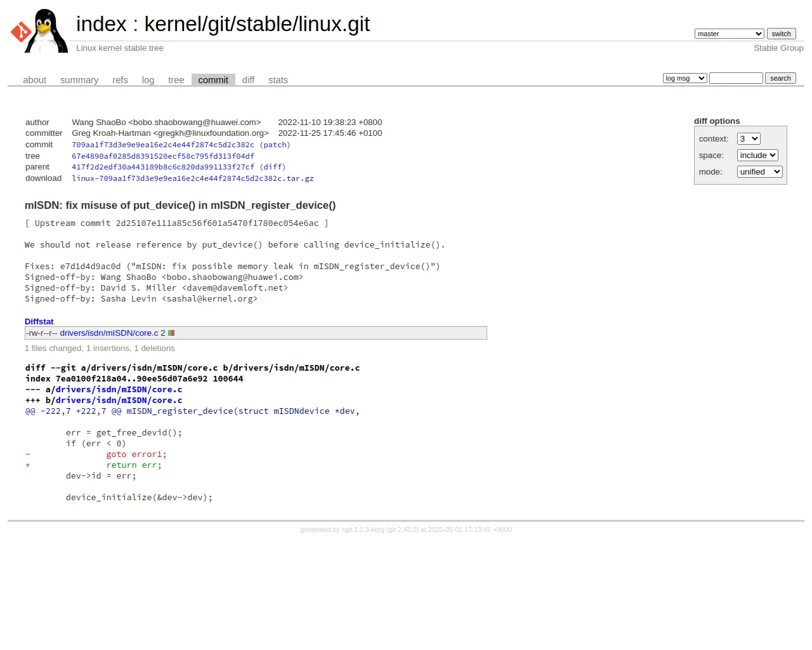Click the diffstat red-green change bar
Viewport: 812px width, 650px height.
pos(171,333)
